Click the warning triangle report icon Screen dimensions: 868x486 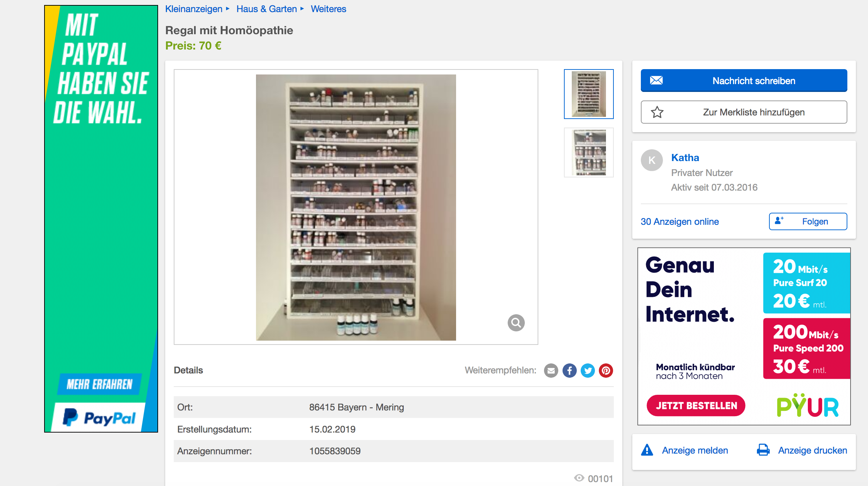pos(647,450)
